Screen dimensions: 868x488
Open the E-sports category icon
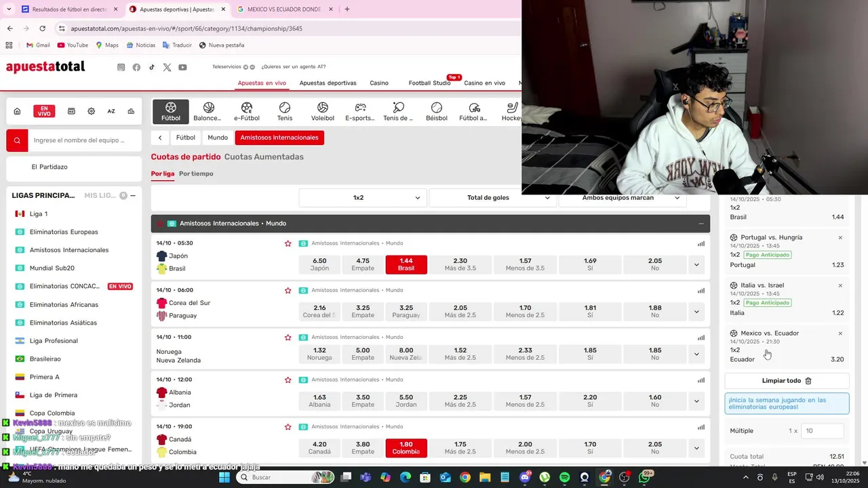coord(360,112)
